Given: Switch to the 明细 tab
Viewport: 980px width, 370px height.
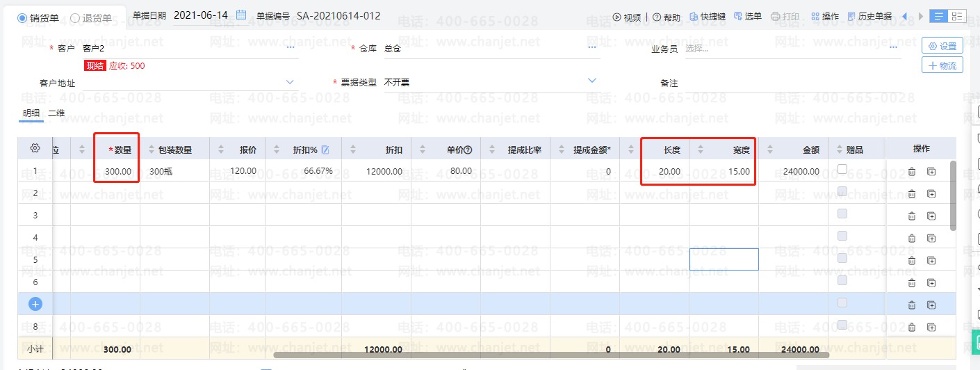Looking at the screenshot, I should (x=31, y=113).
